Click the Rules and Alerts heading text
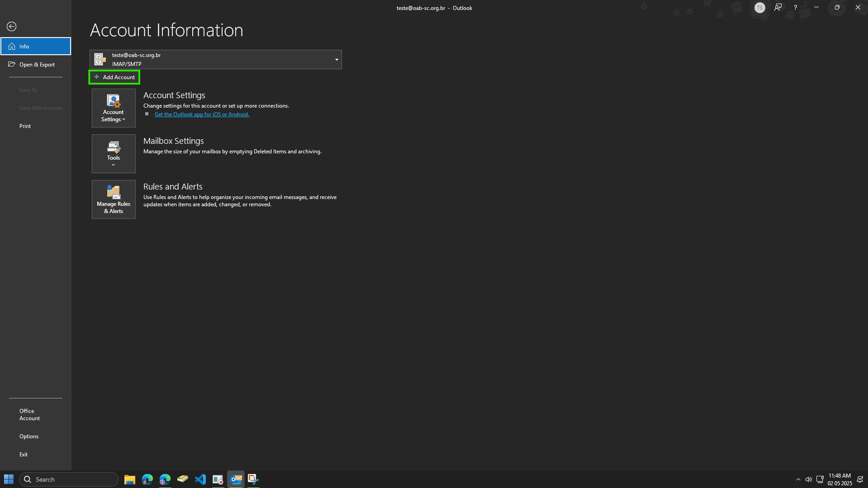The height and width of the screenshot is (488, 868). tap(173, 187)
